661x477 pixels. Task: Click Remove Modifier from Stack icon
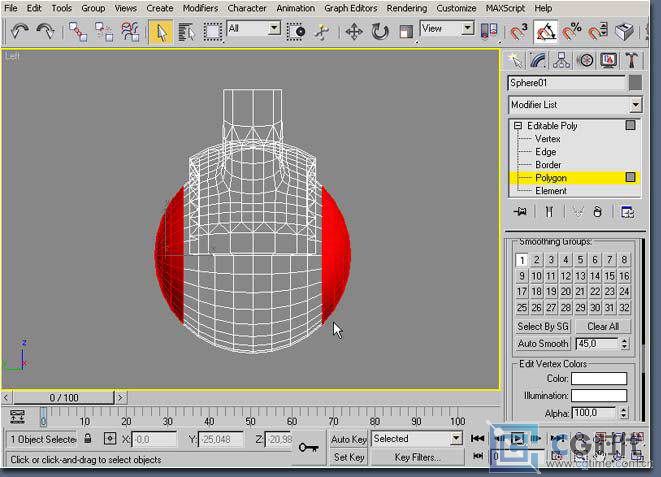[597, 212]
